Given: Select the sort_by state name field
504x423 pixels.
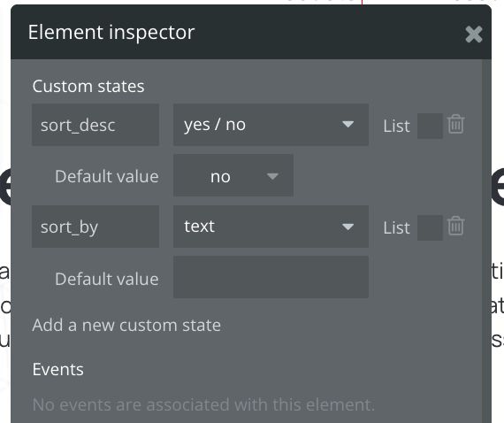Looking at the screenshot, I should [95, 227].
